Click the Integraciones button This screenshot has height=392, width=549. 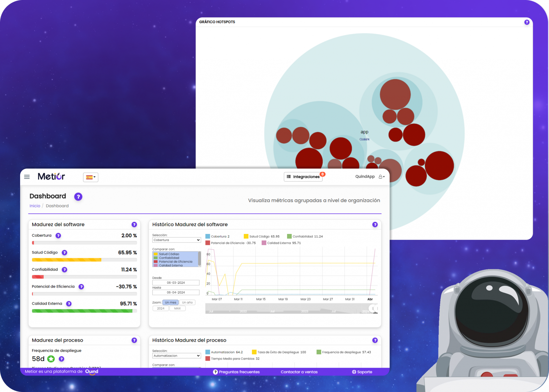tap(303, 177)
